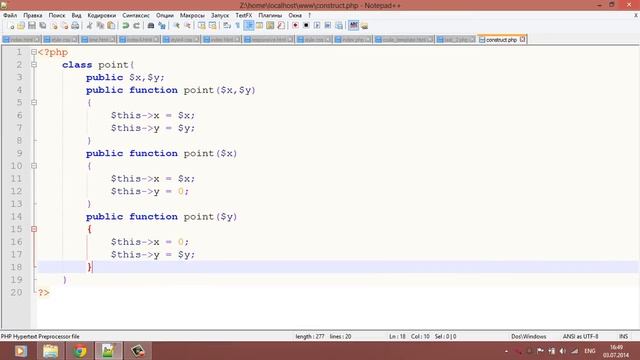Screen dimensions: 640x360
Task: Toggle synchronized vertical scrolling
Action: tap(202, 26)
